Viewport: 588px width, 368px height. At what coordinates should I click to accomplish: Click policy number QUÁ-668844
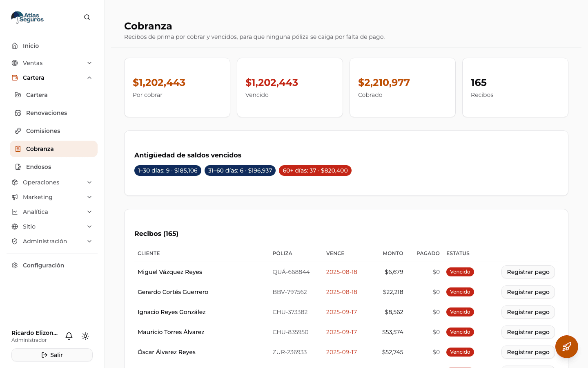pos(291,272)
